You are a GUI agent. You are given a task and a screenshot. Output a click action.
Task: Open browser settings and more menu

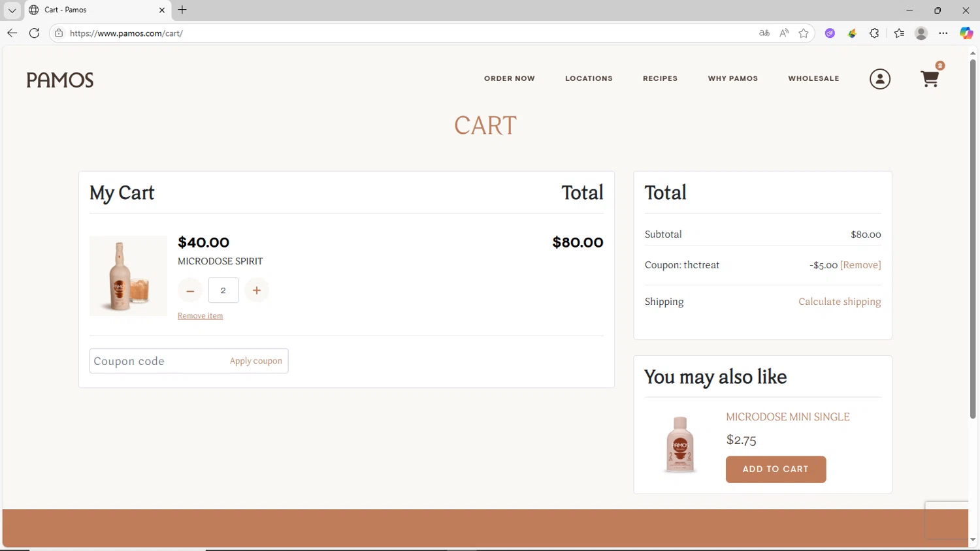click(943, 33)
